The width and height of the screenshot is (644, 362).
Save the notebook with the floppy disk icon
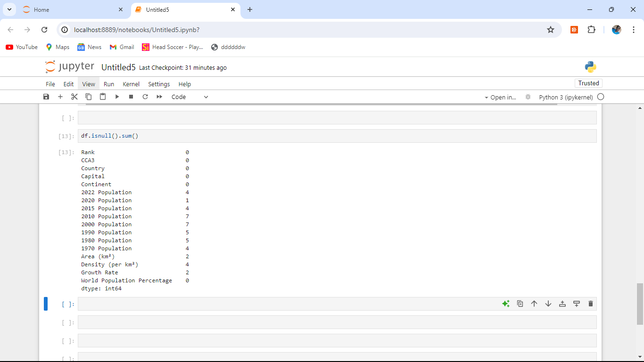tap(46, 97)
